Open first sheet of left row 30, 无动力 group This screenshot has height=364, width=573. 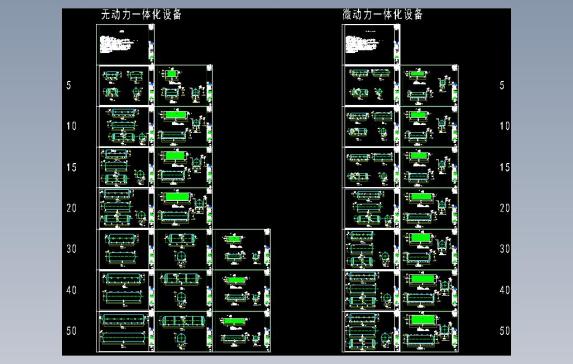coord(125,250)
